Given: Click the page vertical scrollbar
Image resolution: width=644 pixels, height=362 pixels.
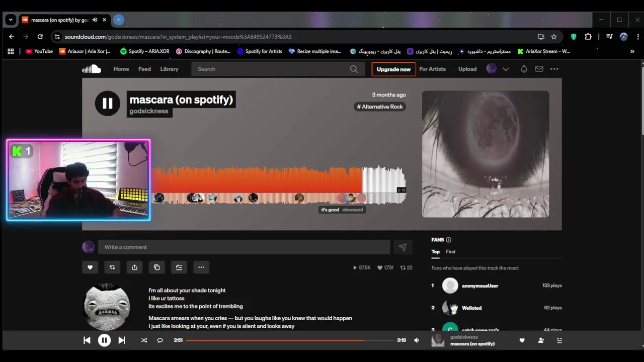Looking at the screenshot, I should [641, 101].
